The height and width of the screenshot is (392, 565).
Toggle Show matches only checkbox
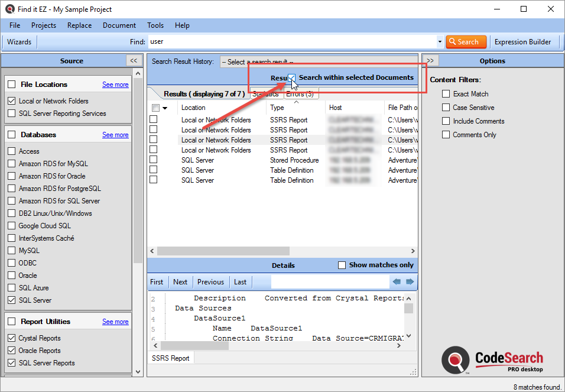(x=342, y=265)
